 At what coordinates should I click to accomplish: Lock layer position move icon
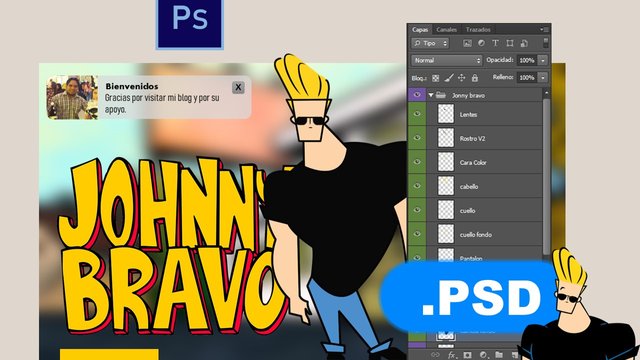pos(462,78)
